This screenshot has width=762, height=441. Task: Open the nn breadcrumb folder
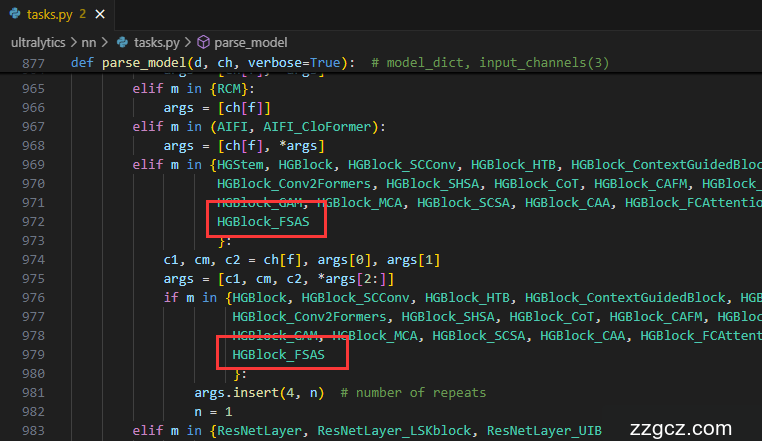(90, 42)
